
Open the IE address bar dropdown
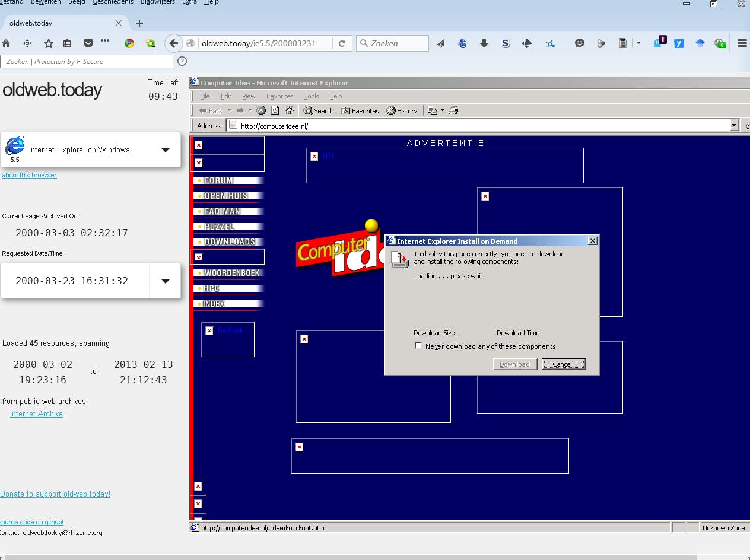[734, 125]
